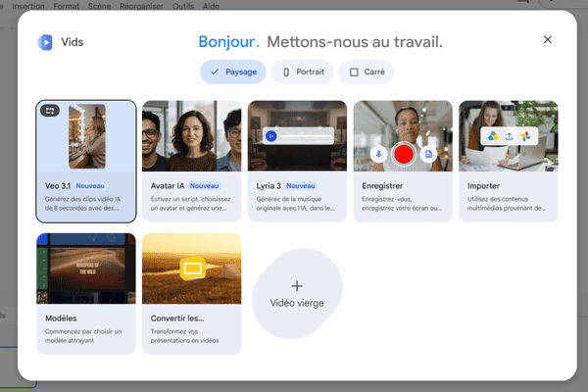Viewport: 588px width, 392px height.
Task: Click the Portrait phone outline icon
Action: [286, 72]
